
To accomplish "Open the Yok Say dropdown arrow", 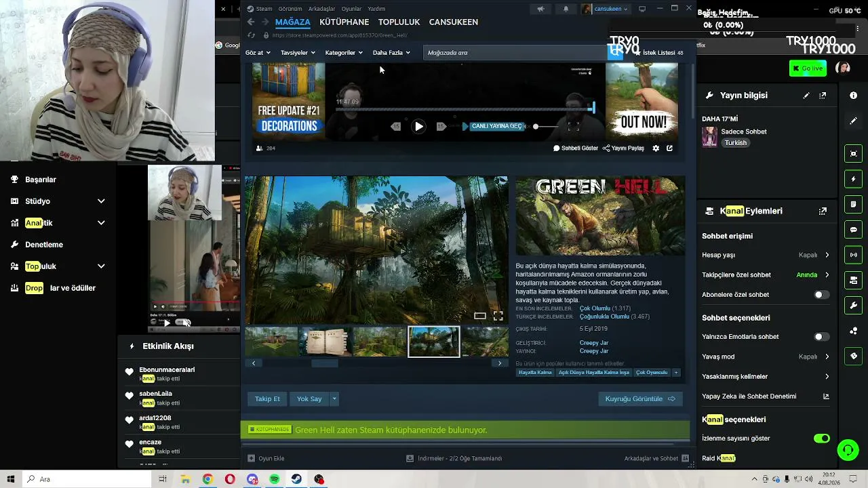I will (x=334, y=399).
